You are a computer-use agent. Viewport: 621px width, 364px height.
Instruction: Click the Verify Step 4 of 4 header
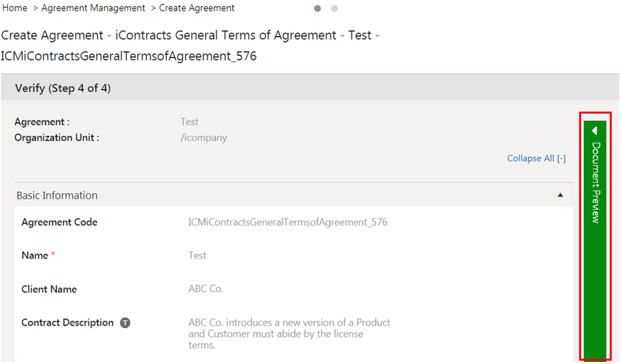click(x=62, y=88)
